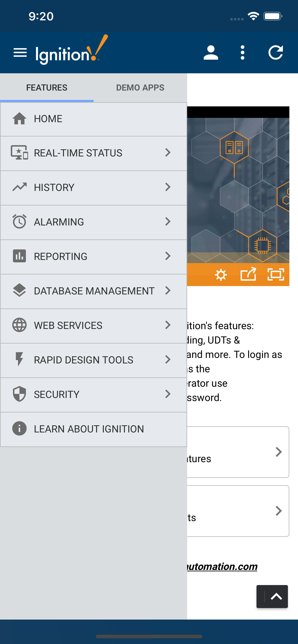Select RAPID DESIGN TOOLS menu label
Viewport: 298px width, 644px height.
click(x=84, y=360)
